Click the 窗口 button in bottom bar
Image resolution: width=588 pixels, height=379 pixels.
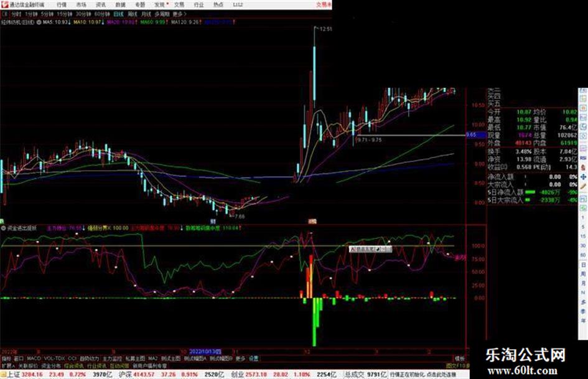point(19,358)
